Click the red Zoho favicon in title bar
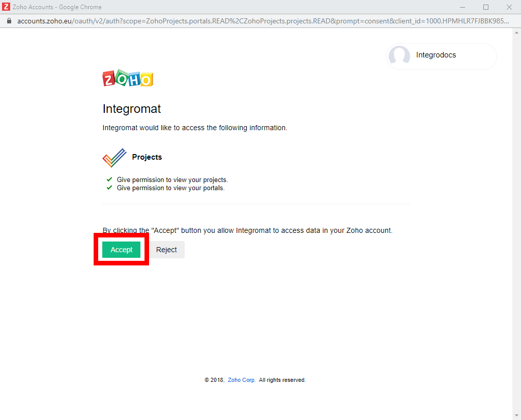The width and height of the screenshot is (521, 420). pyautogui.click(x=6, y=7)
